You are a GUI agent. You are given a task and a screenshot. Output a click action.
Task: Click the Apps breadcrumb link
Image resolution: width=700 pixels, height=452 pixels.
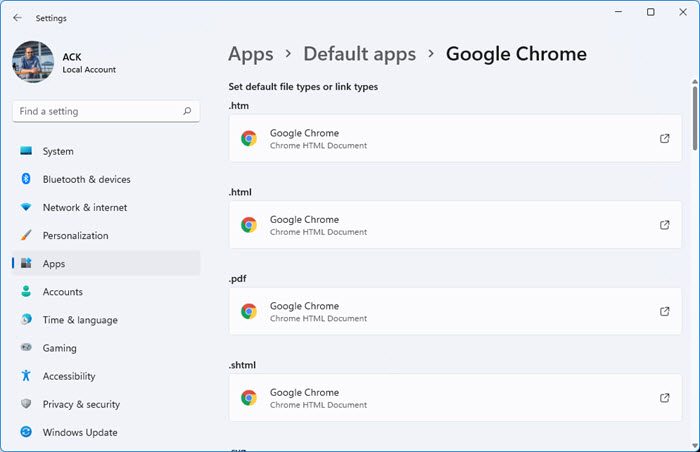coord(250,54)
